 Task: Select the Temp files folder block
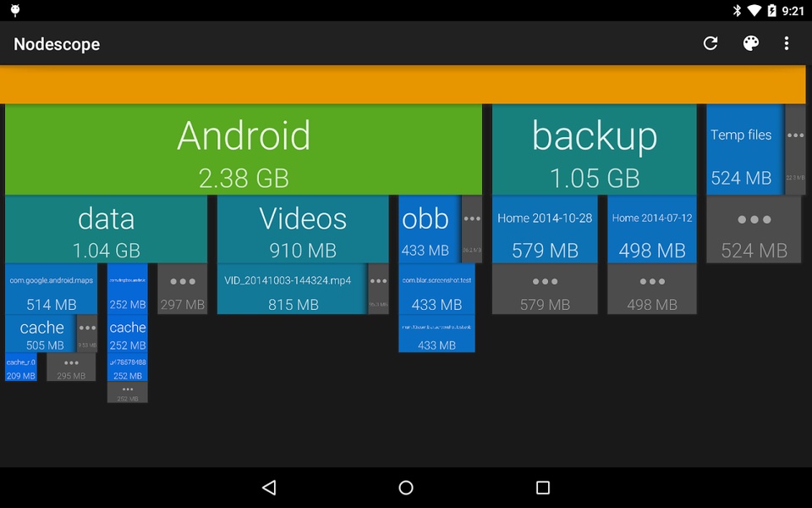745,149
